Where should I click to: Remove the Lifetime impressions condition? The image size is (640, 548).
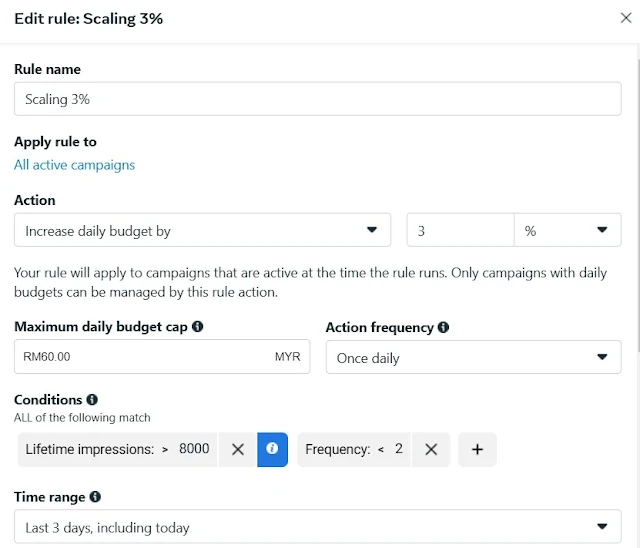[x=238, y=450]
